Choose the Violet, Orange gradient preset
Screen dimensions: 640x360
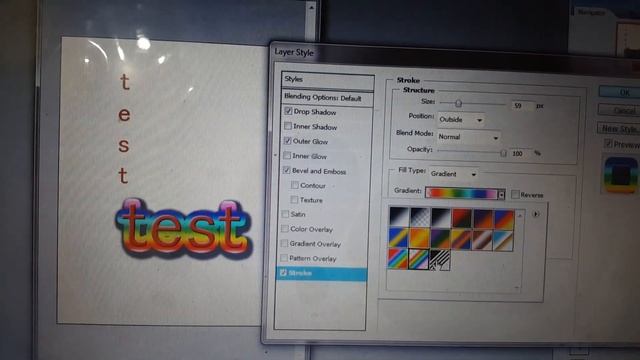click(x=483, y=220)
